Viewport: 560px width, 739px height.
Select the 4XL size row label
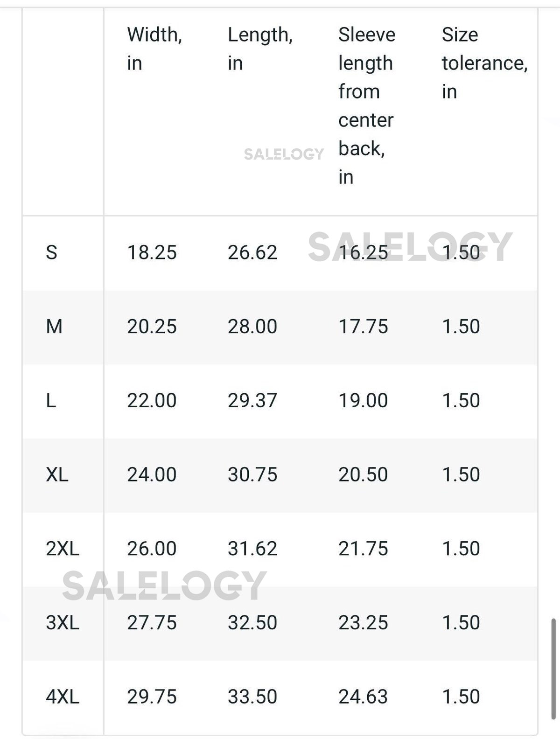(x=63, y=697)
